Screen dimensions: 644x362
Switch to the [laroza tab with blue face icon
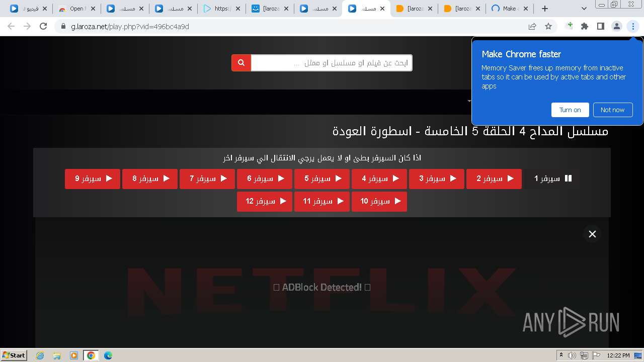point(270,9)
